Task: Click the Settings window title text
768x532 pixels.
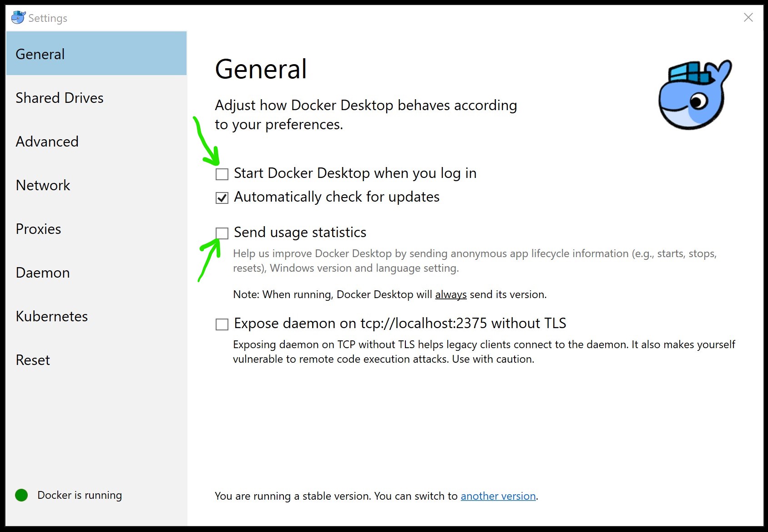Action: [48, 18]
